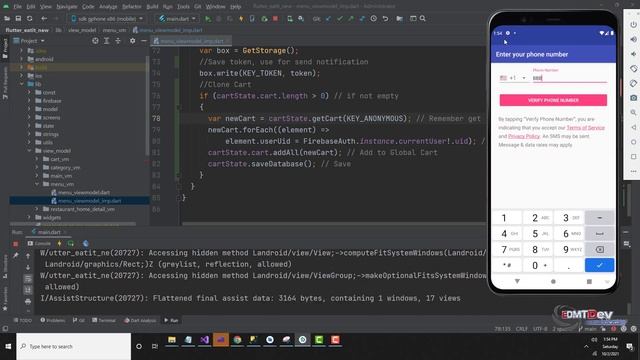Toggle soft-wrap in Run console
The width and height of the screenshot is (640, 360).
pos(28,279)
